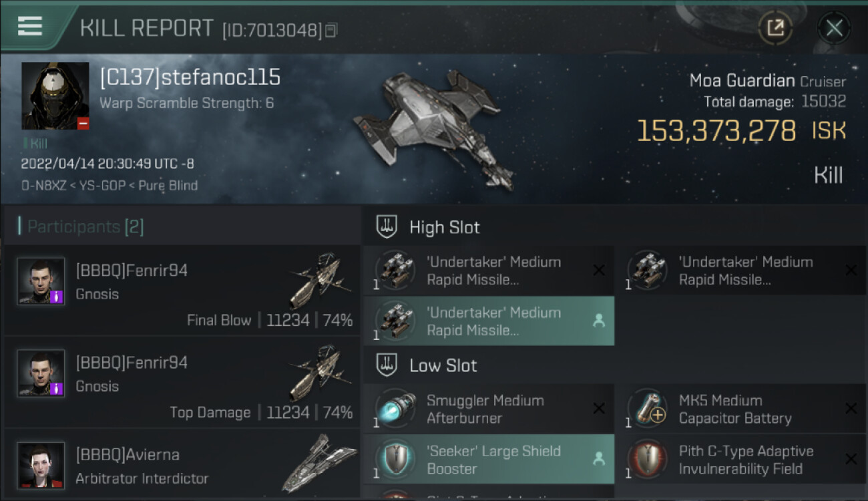Click the [C137]stefanoc115 victim name

click(190, 77)
